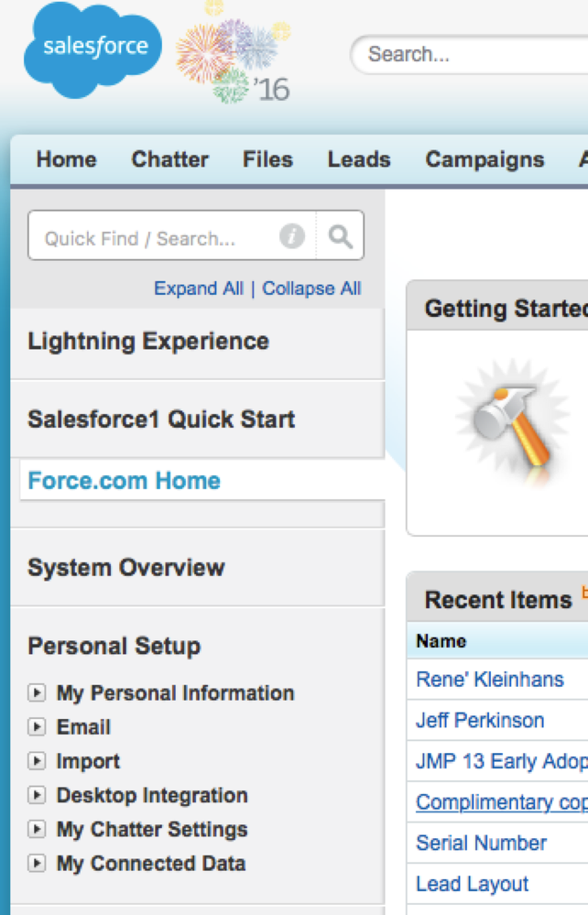Expand the My Personal Information section
The height and width of the screenshot is (915, 588).
(x=37, y=692)
